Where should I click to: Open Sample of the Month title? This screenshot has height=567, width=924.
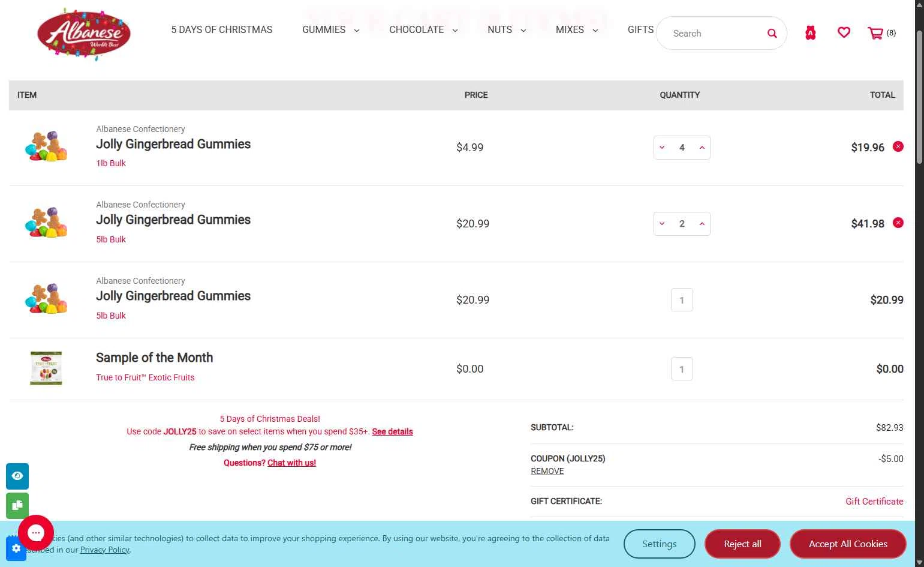coord(155,358)
